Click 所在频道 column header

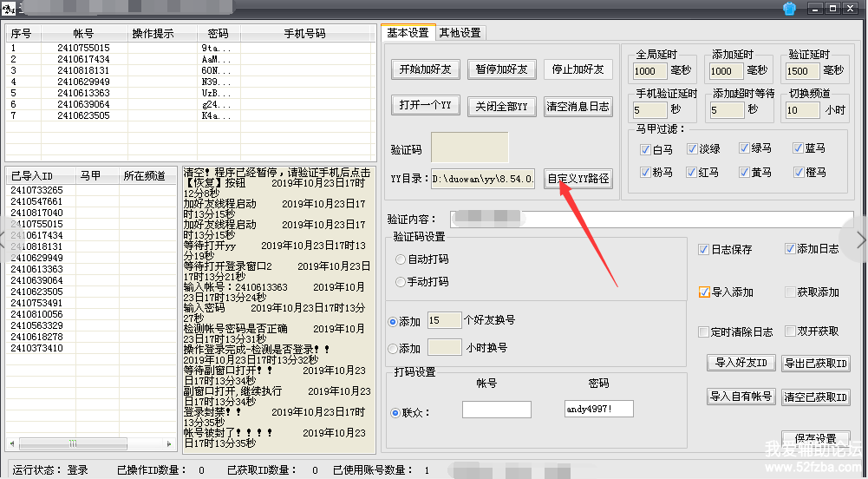[x=145, y=175]
